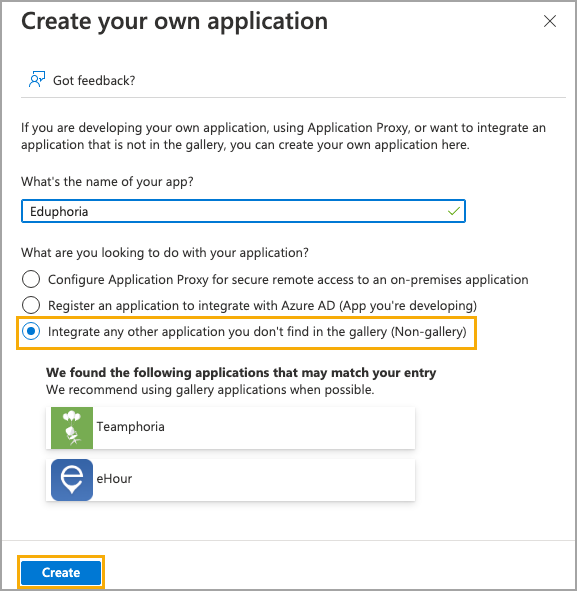This screenshot has height=591, width=577.
Task: Focus the app name field containing Eduphoria
Action: point(243,211)
